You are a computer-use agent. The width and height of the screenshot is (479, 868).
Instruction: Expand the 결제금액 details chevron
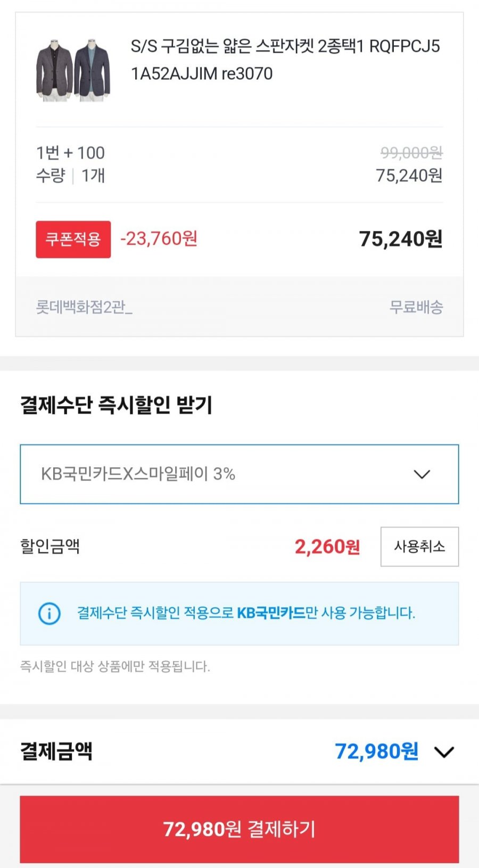(x=444, y=752)
